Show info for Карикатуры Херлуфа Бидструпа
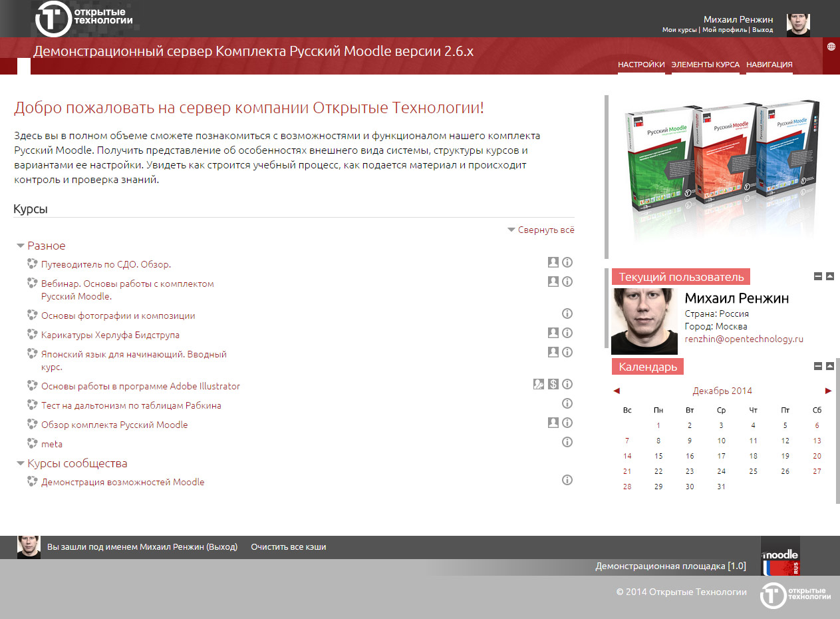The width and height of the screenshot is (840, 619). pyautogui.click(x=567, y=333)
